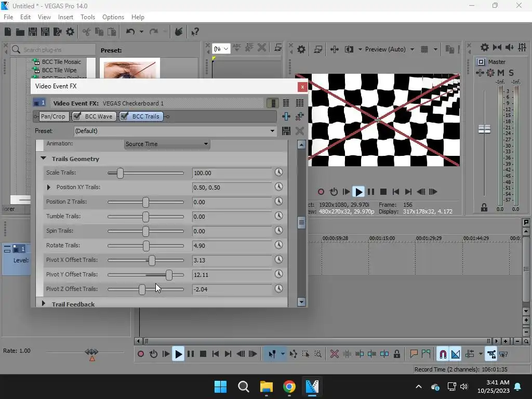Viewport: 532px width, 399px height.
Task: Click the Lock Event padlock icon
Action: tap(396, 354)
